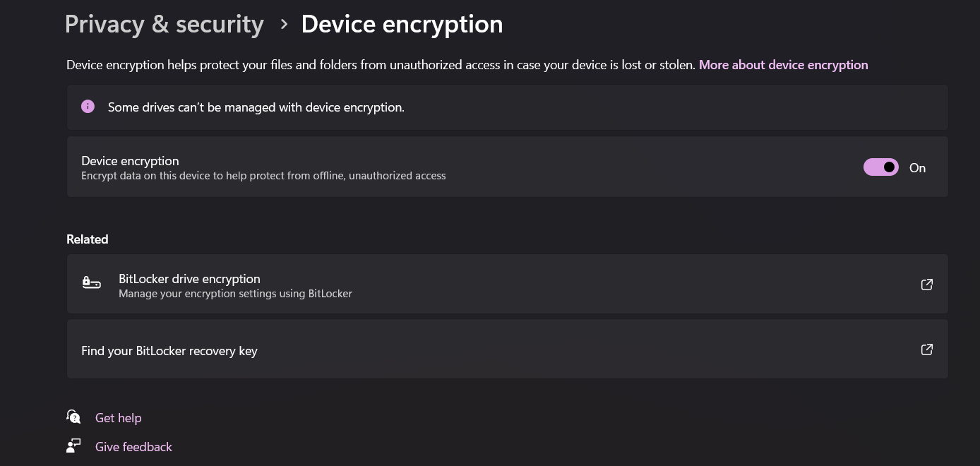Click the Get help chat bubble icon

pos(73,417)
